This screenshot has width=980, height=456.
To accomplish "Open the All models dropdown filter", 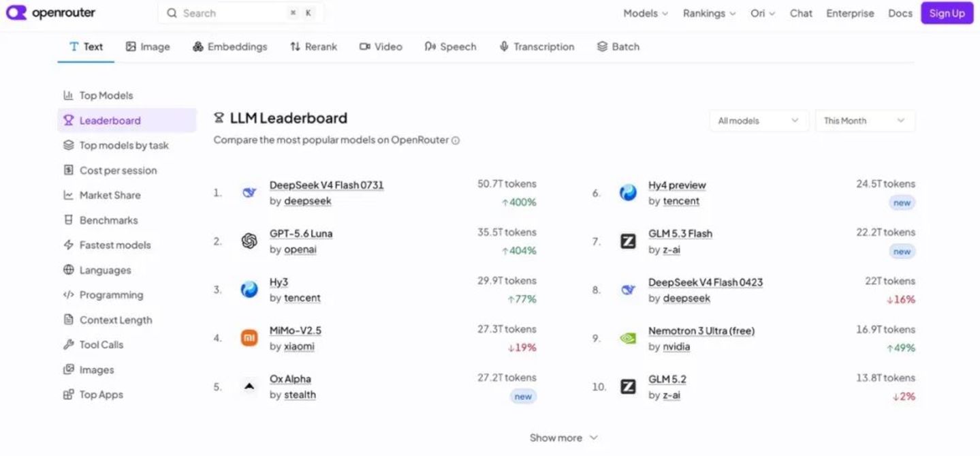I will tap(759, 121).
